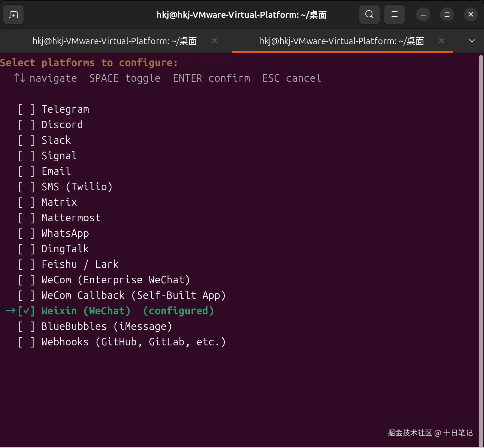The width and height of the screenshot is (484, 448).
Task: Uncheck the Weixin (WeChat) checkbox
Action: pos(26,311)
